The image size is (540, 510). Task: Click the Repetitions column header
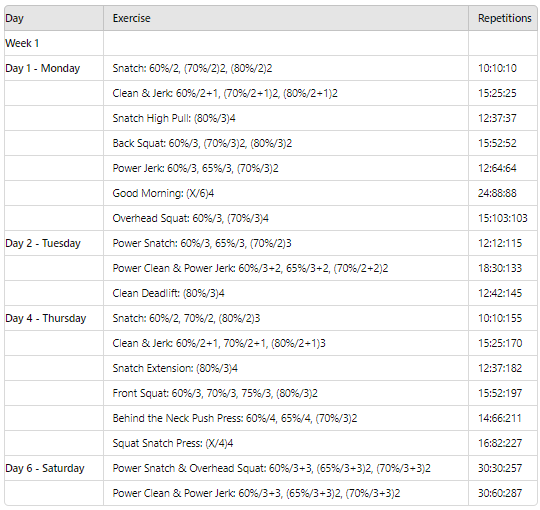[503, 18]
